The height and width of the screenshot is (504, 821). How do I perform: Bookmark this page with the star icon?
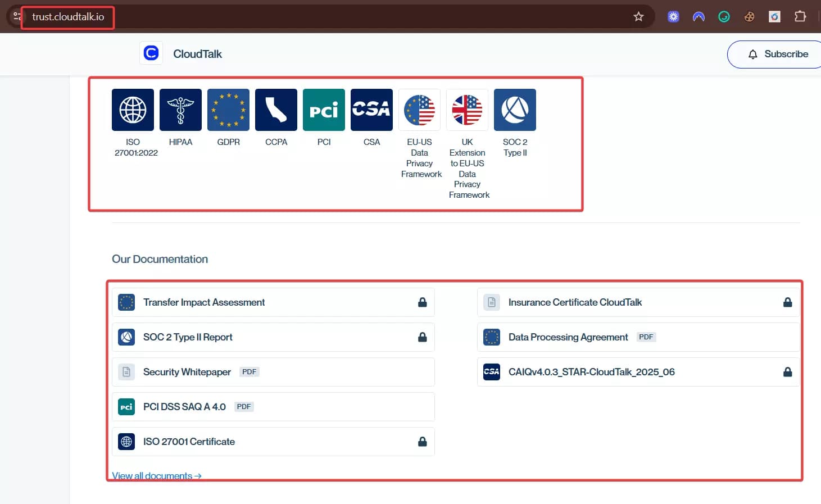638,17
